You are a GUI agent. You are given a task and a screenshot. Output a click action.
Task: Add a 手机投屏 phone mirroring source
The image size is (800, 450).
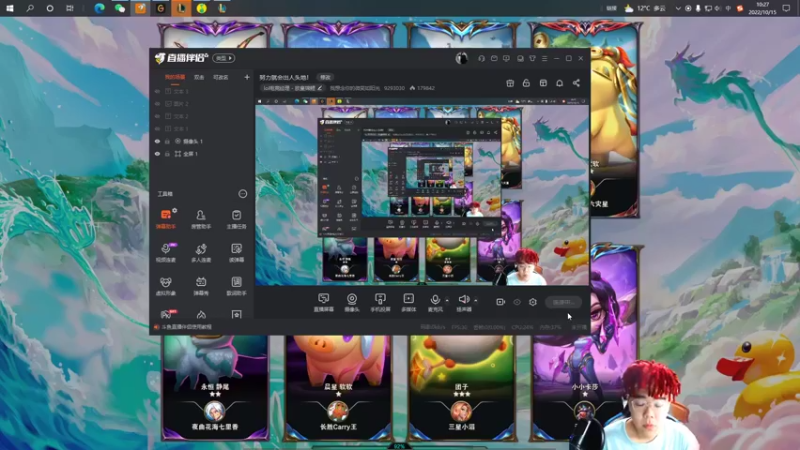[x=380, y=302]
